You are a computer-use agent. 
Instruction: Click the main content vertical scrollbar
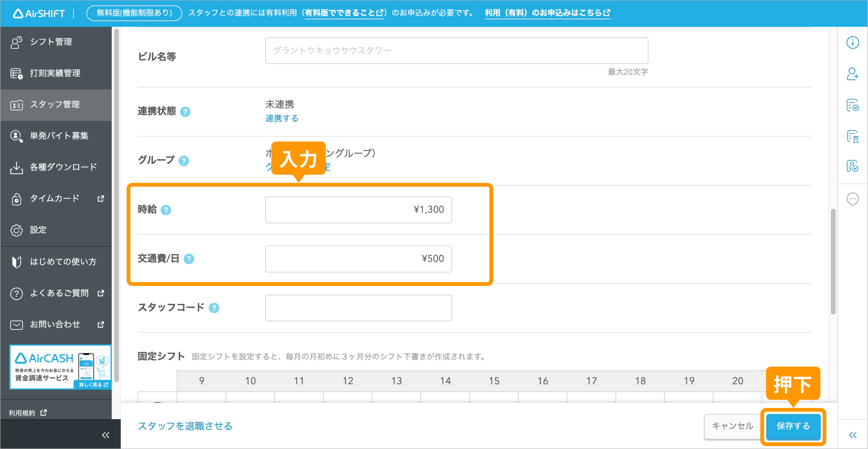tap(833, 262)
